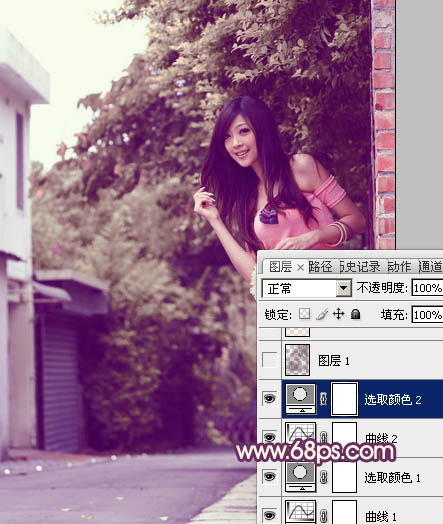Image resolution: width=443 pixels, height=524 pixels.
Task: Click the 不透明度 opacity field
Action: click(427, 288)
